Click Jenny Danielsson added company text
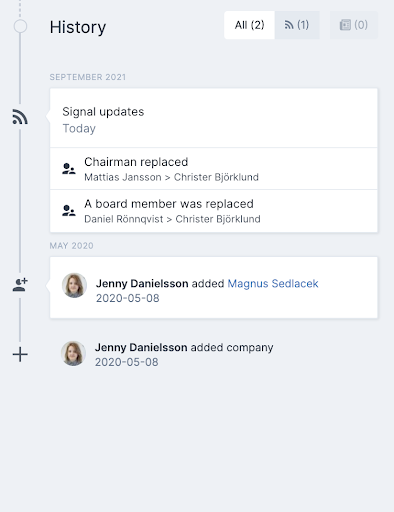This screenshot has height=512, width=394. 184,347
